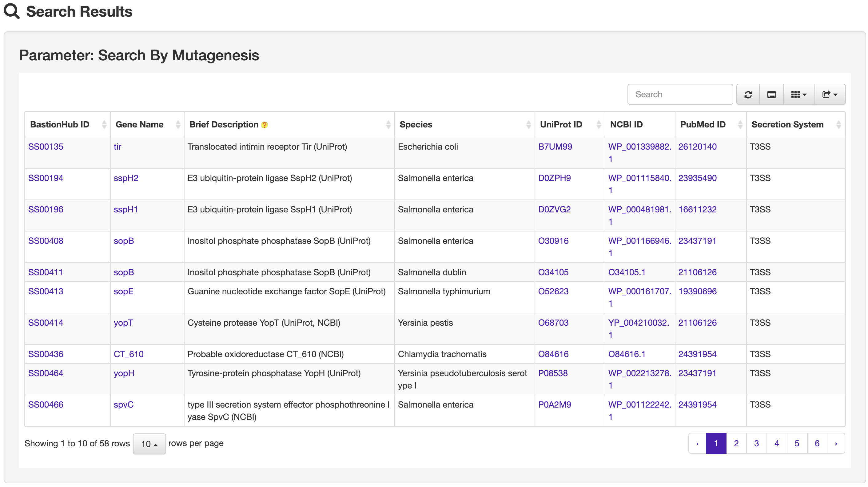This screenshot has height=487, width=868.
Task: Sort by Species column arrows
Action: [528, 125]
